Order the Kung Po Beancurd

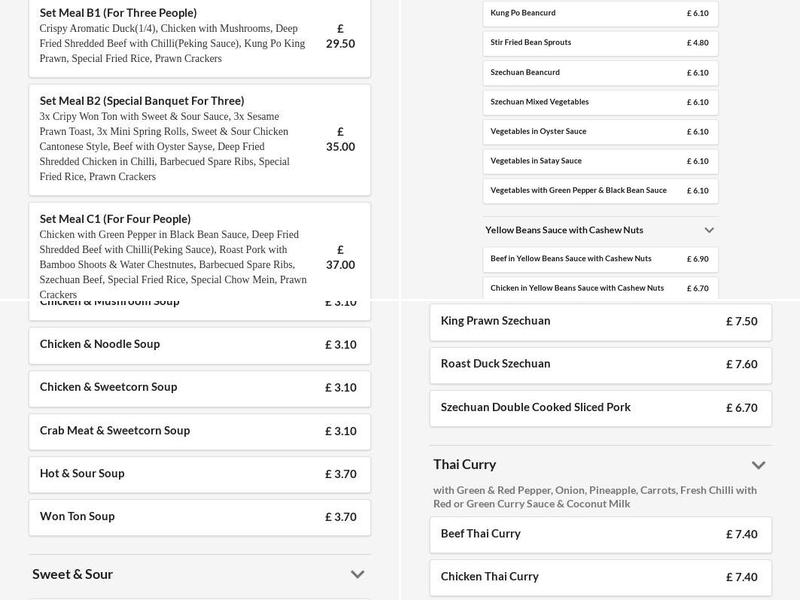600,12
